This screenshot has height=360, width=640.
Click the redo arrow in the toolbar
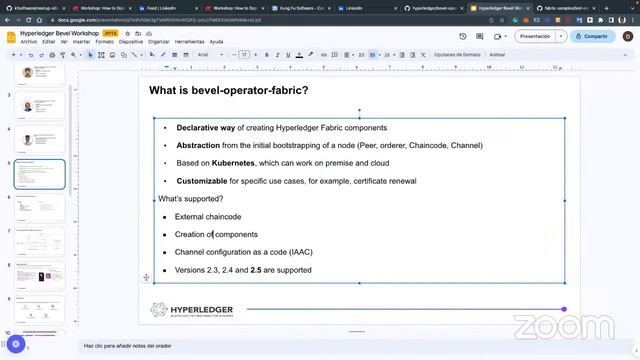click(x=41, y=55)
